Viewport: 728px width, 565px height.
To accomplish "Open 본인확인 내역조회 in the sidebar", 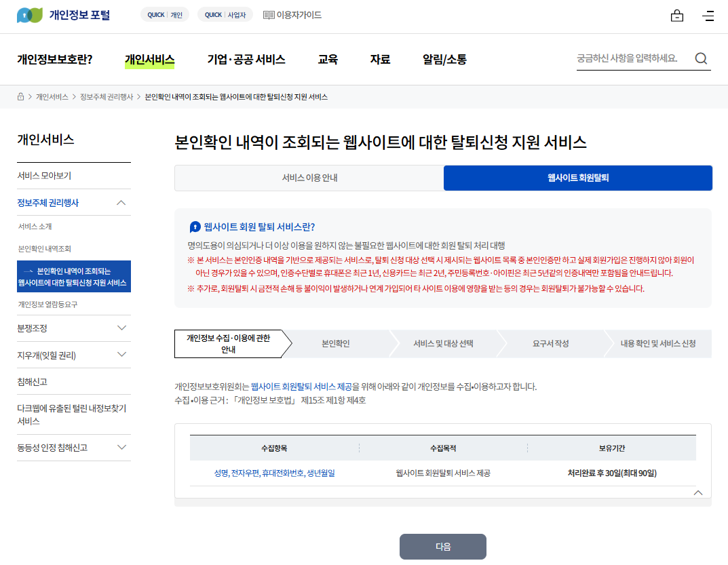I will (45, 249).
